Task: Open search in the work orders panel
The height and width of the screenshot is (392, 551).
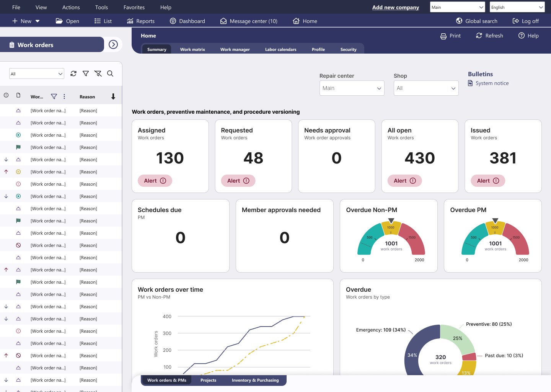Action: click(x=110, y=73)
